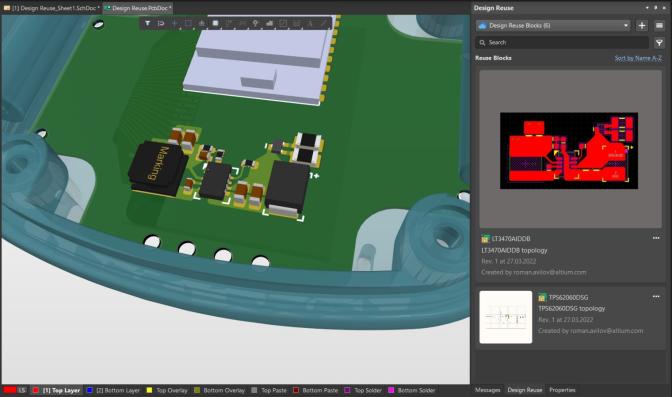This screenshot has width=672, height=397.
Task: Open the Properties panel tab
Action: (562, 390)
